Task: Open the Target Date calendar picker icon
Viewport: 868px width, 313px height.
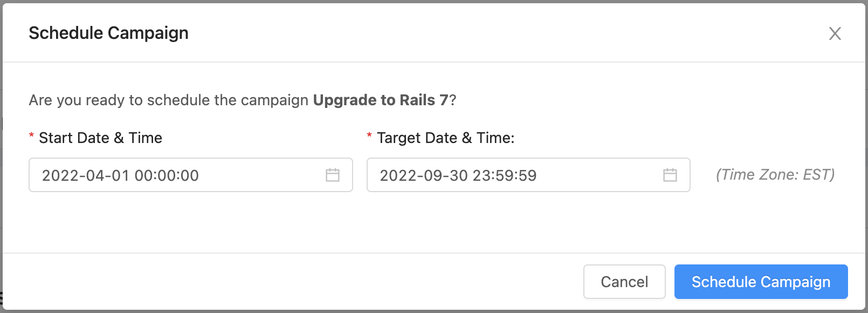Action: pyautogui.click(x=670, y=175)
